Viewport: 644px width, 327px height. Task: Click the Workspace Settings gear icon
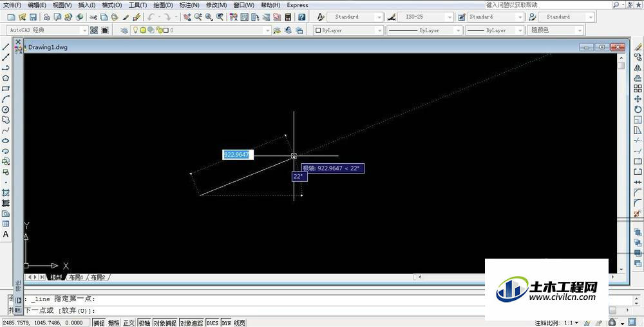94,30
